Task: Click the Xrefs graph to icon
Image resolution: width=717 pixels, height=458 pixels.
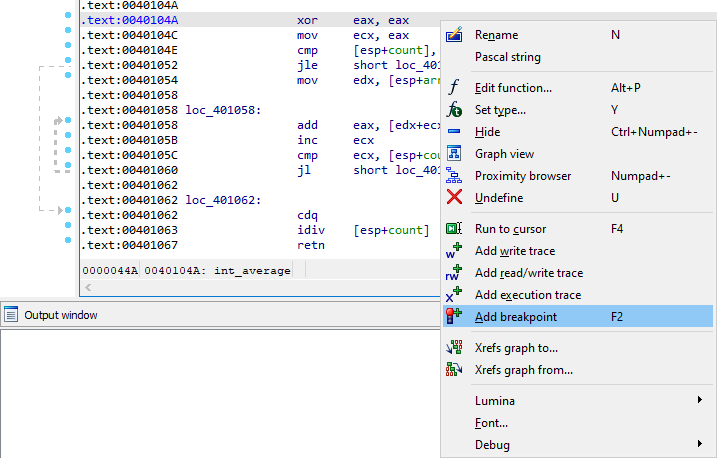Action: (x=454, y=348)
